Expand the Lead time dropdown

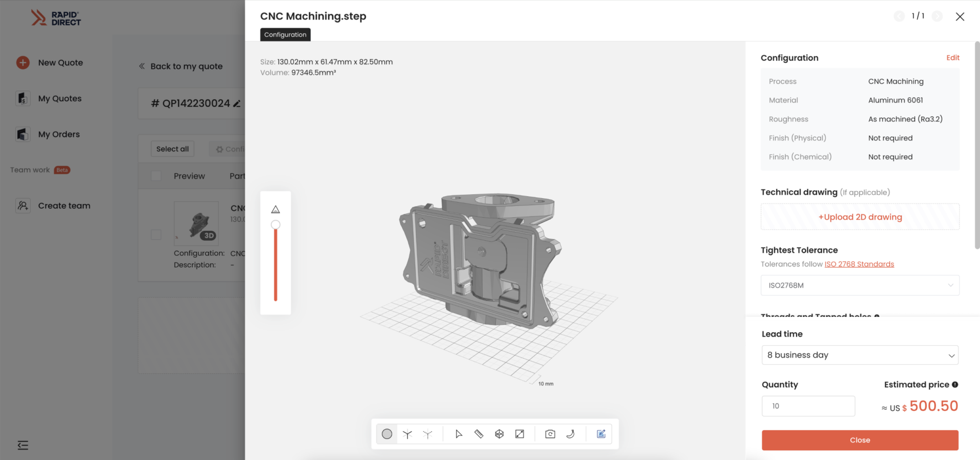[859, 355]
